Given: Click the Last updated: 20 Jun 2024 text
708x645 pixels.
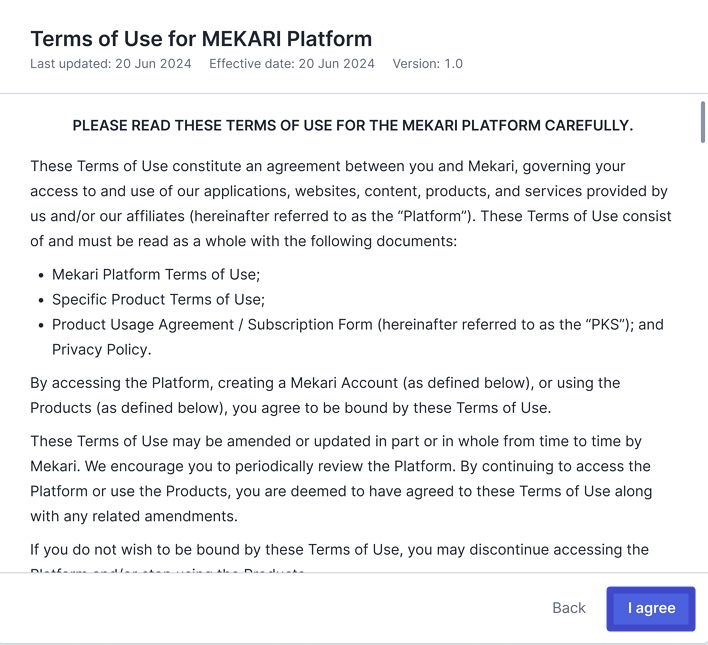Looking at the screenshot, I should [x=112, y=64].
